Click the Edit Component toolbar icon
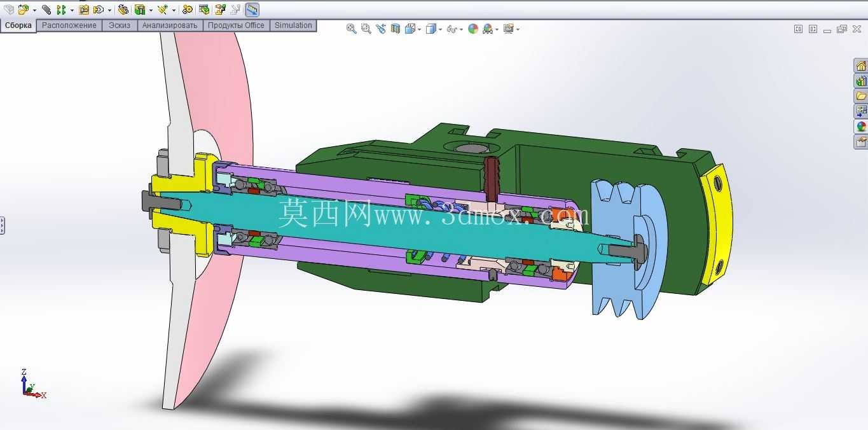The height and width of the screenshot is (430, 868). (x=9, y=10)
